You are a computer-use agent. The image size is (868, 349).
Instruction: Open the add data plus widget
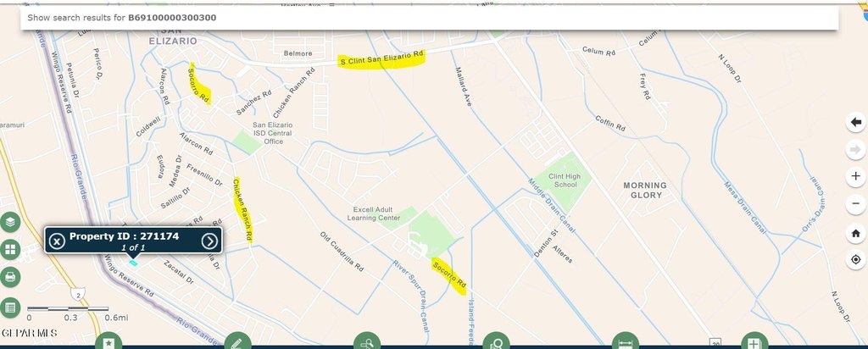(754, 342)
